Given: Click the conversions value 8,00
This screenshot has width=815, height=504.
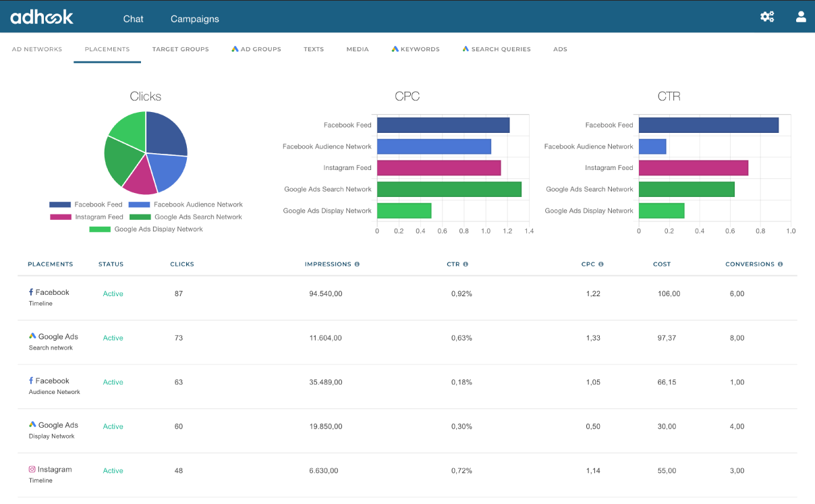Looking at the screenshot, I should (x=737, y=338).
